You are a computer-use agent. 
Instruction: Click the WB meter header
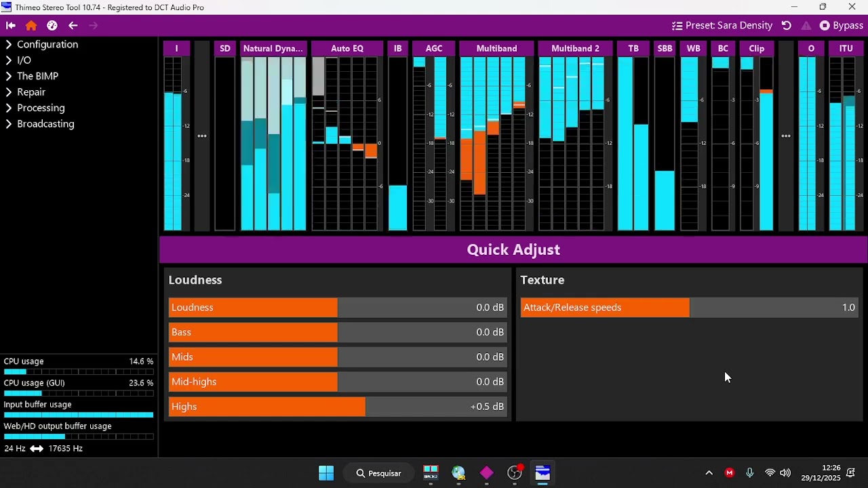694,48
